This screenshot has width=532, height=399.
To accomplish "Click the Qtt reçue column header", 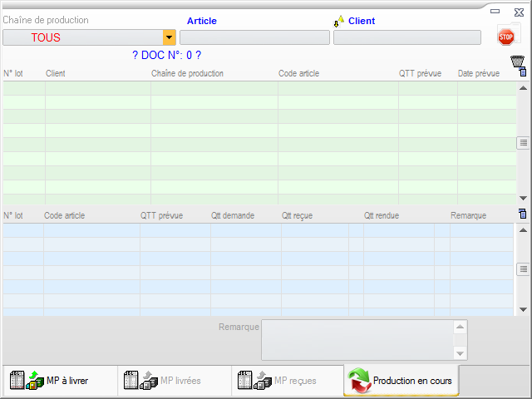I will click(x=298, y=215).
